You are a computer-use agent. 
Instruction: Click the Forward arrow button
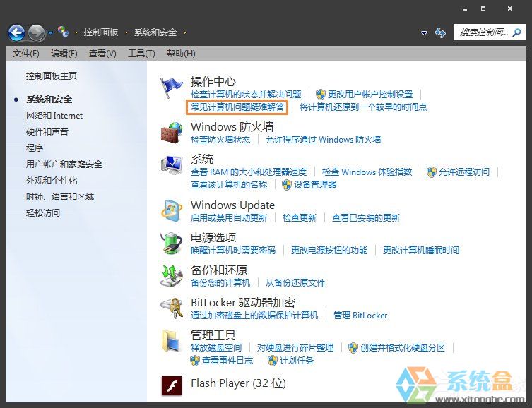point(36,33)
